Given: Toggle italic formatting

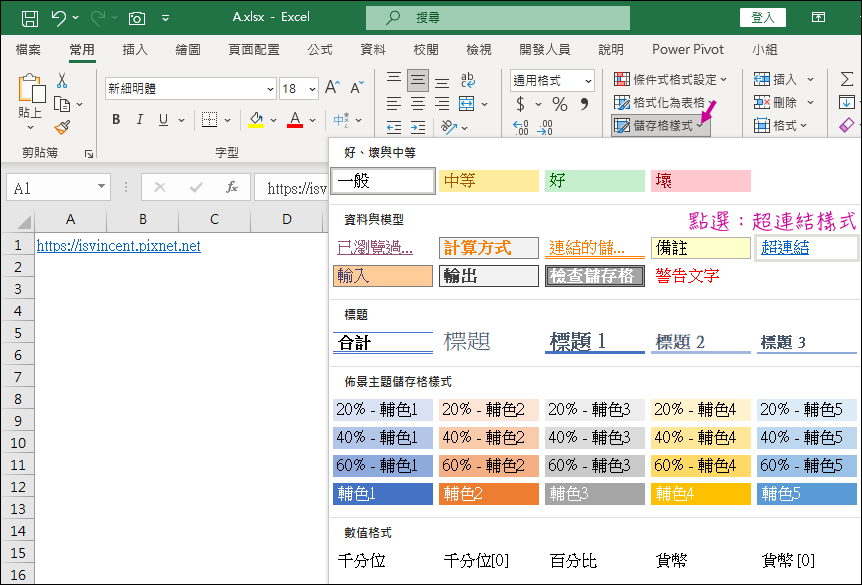Looking at the screenshot, I should tap(140, 120).
